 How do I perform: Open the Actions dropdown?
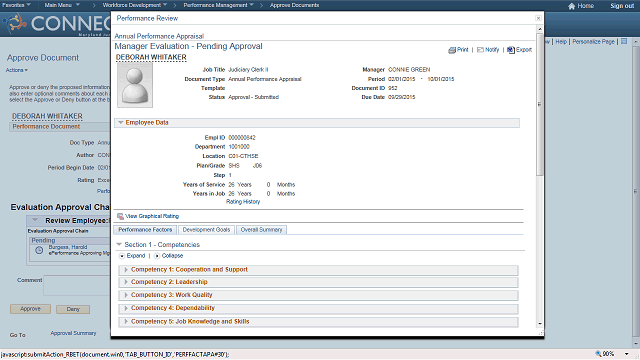[17, 70]
